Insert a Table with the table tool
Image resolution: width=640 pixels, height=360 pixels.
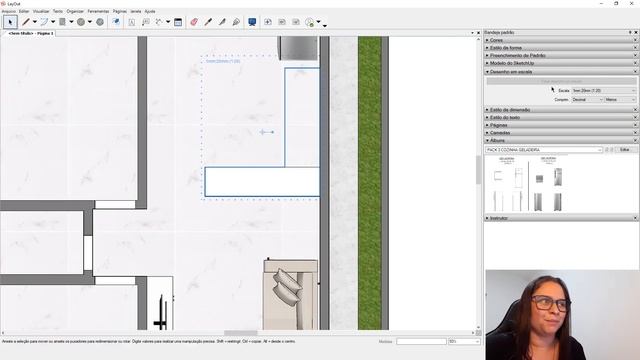[x=178, y=22]
